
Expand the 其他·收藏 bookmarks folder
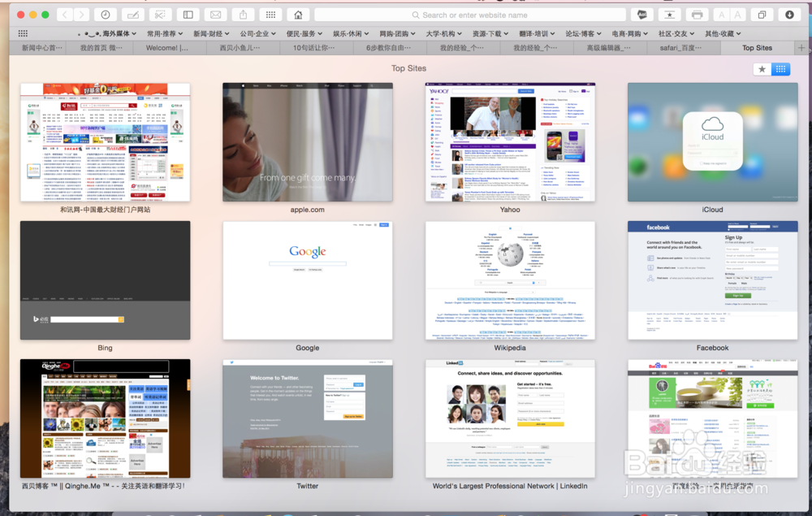click(723, 33)
